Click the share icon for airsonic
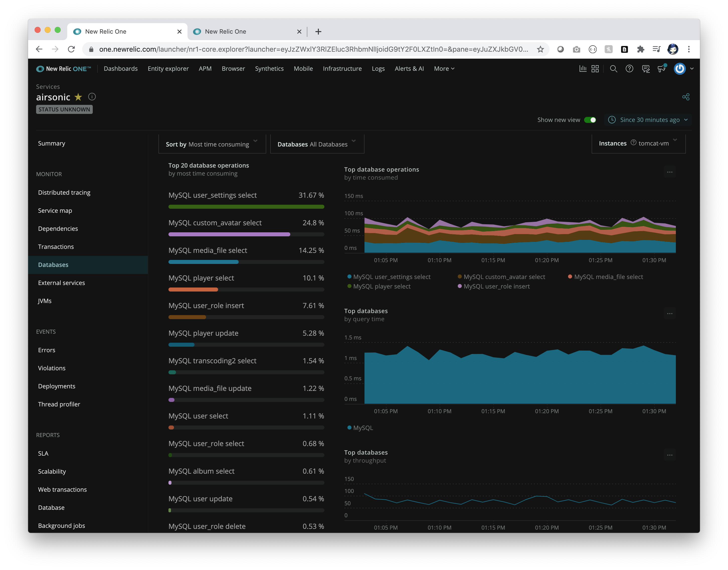728x570 pixels. click(x=686, y=97)
